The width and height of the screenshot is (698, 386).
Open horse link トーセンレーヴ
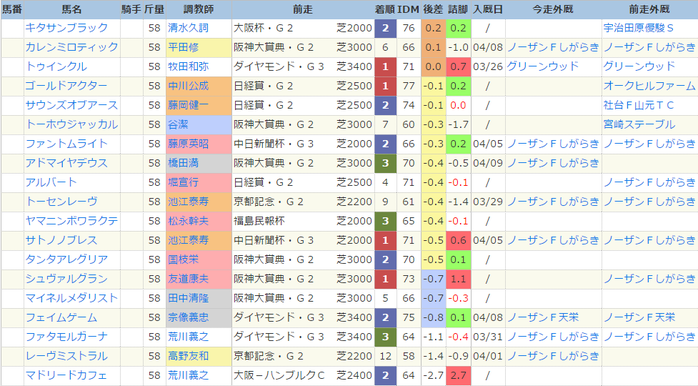coord(61,202)
